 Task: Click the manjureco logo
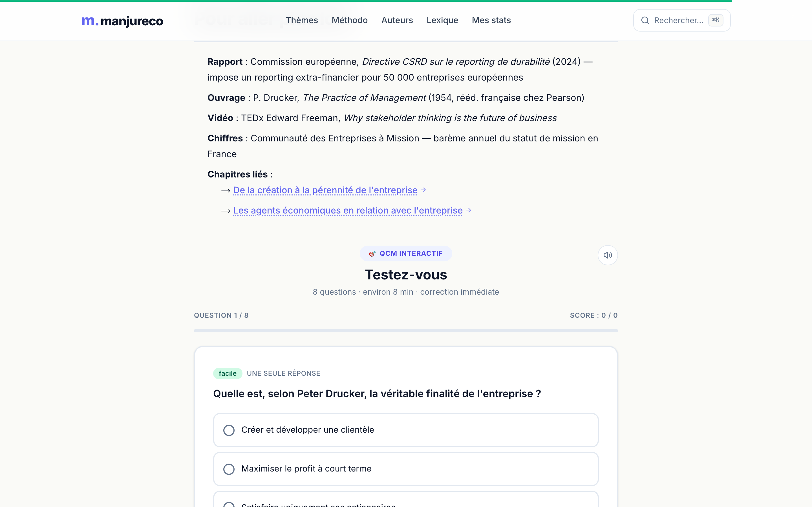[122, 21]
